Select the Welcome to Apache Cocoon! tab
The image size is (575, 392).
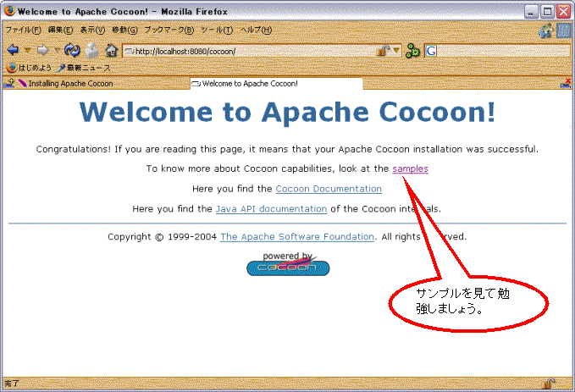(x=277, y=84)
